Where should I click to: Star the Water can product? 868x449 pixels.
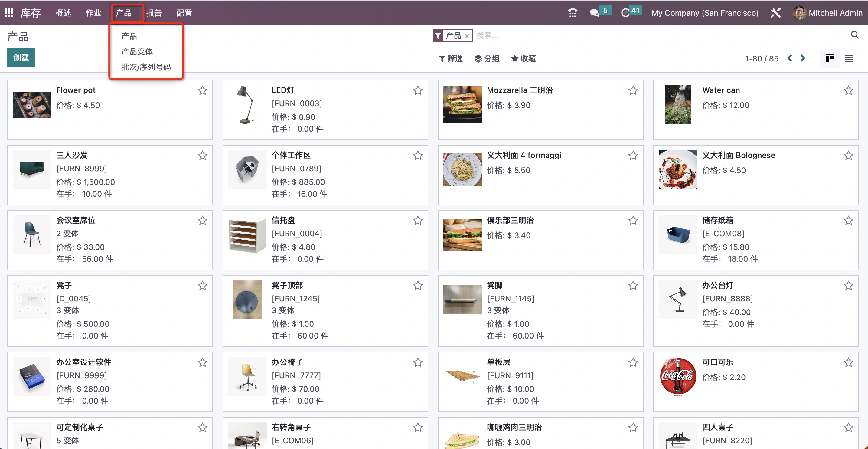pos(848,90)
